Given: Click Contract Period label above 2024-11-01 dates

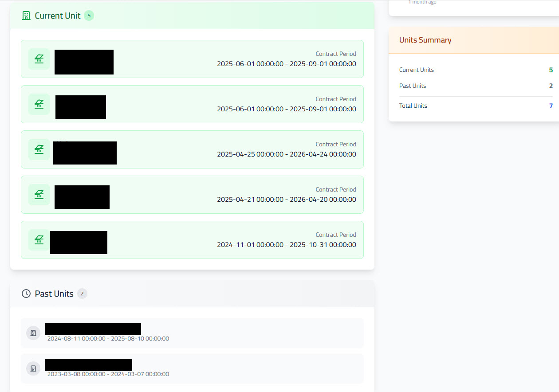Looking at the screenshot, I should click(336, 235).
